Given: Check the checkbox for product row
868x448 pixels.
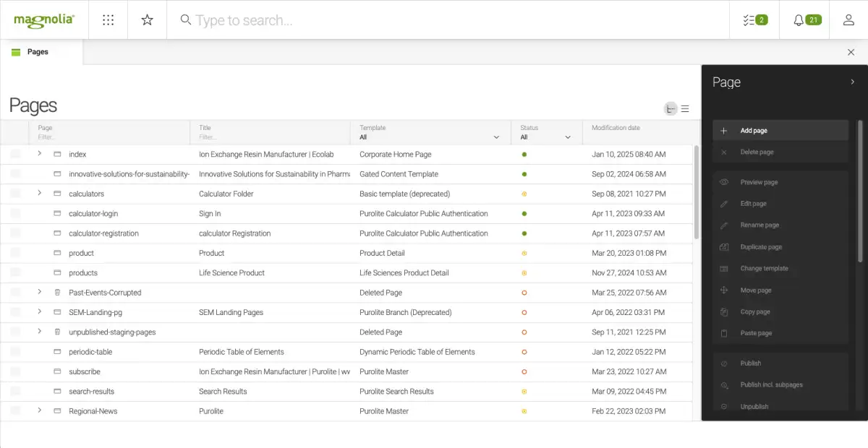Looking at the screenshot, I should (x=15, y=253).
